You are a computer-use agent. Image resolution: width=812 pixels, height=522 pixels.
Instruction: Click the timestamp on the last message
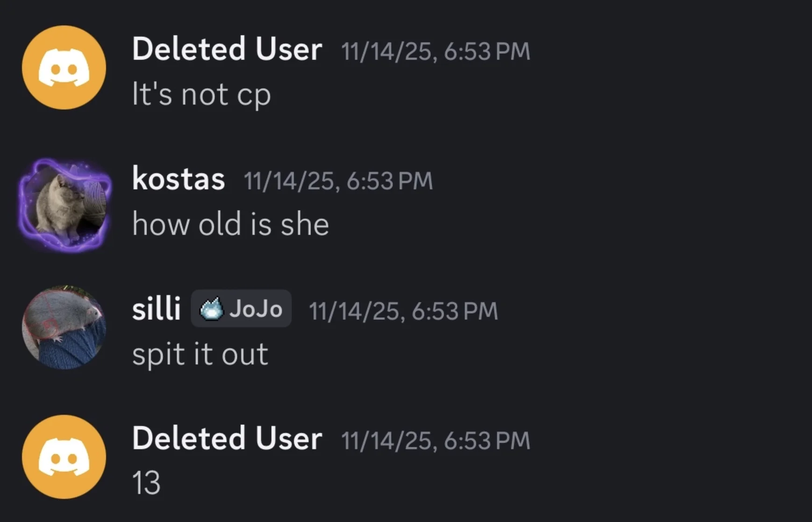pyautogui.click(x=435, y=440)
